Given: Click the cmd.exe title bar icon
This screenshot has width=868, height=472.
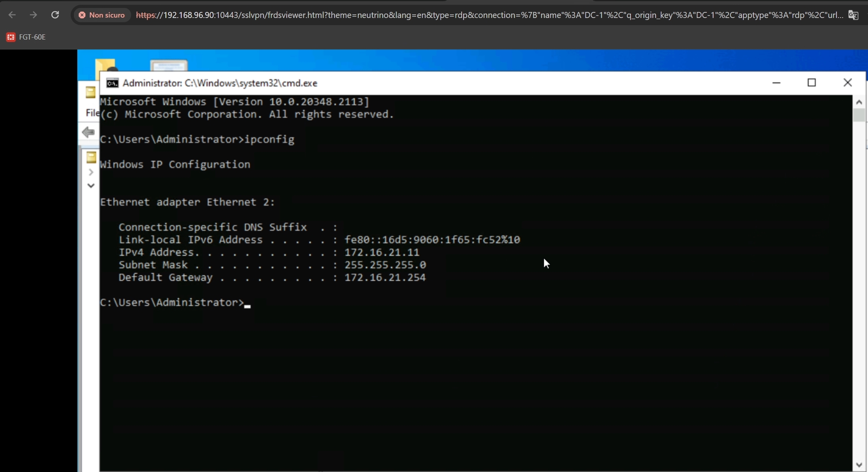Looking at the screenshot, I should [x=112, y=83].
